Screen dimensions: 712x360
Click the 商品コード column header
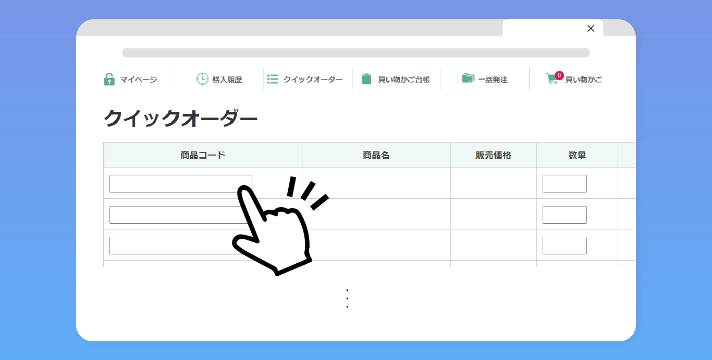[x=203, y=155]
